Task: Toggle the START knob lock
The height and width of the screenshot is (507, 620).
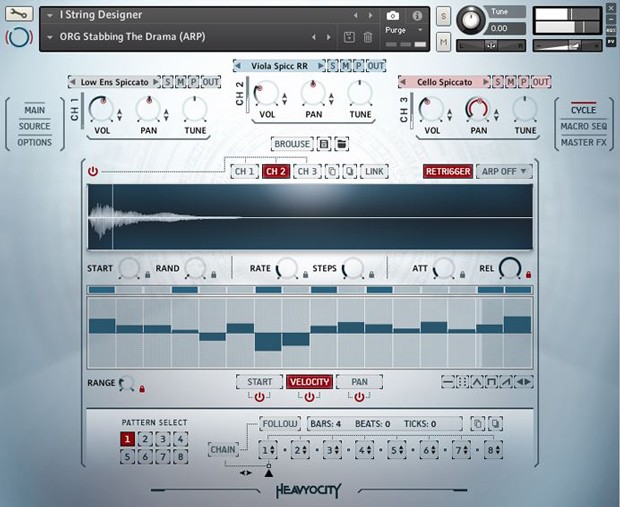Action: pyautogui.click(x=147, y=274)
